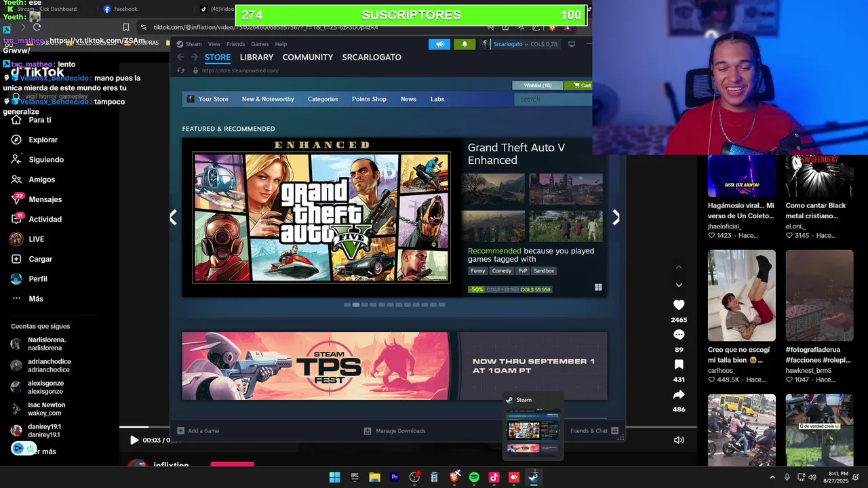Open followed account narlislorena
Screen dimensions: 868x488
coord(39,344)
